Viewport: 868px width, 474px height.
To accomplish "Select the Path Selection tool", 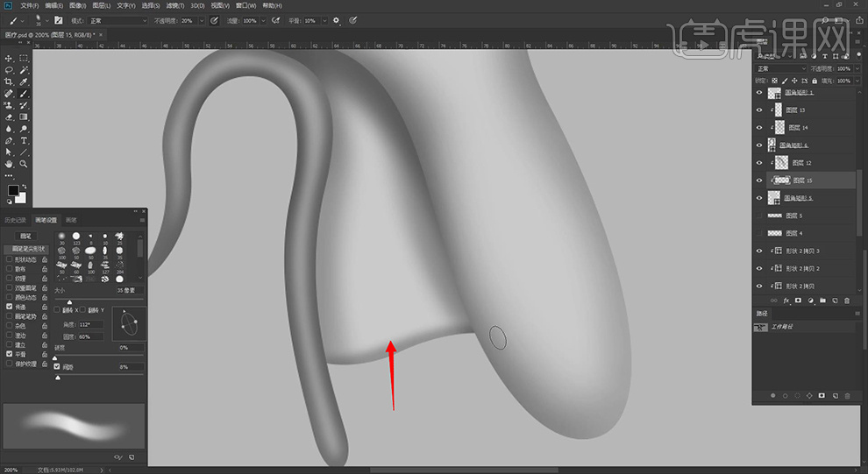I will coord(8,152).
